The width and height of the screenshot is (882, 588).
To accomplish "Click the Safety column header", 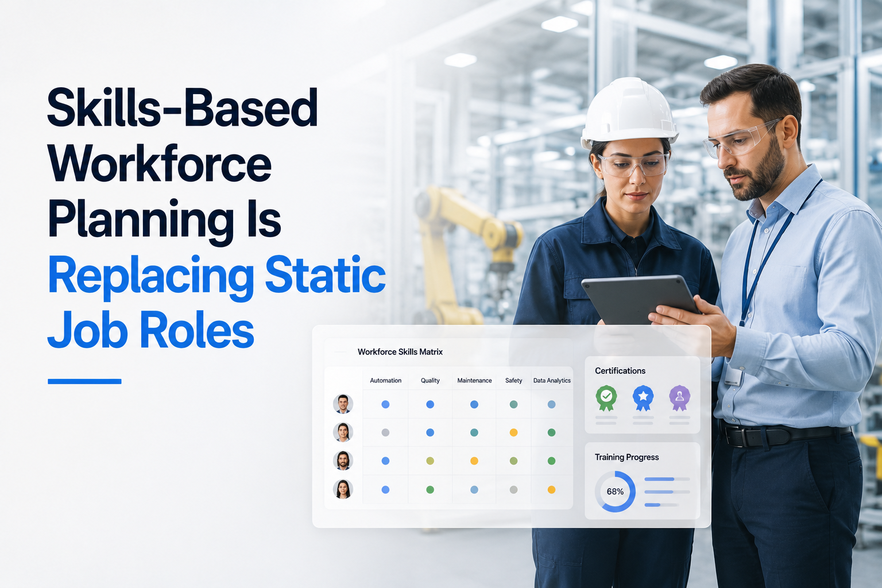I will (513, 380).
